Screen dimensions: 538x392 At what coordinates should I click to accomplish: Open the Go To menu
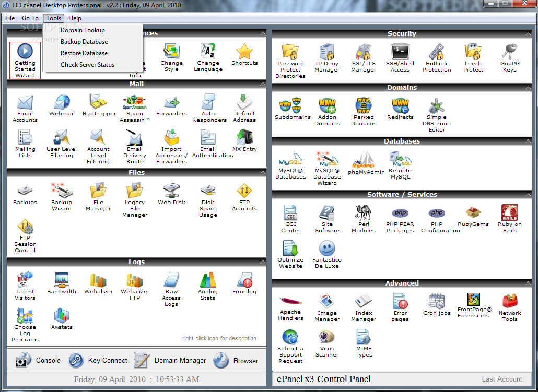(x=30, y=18)
